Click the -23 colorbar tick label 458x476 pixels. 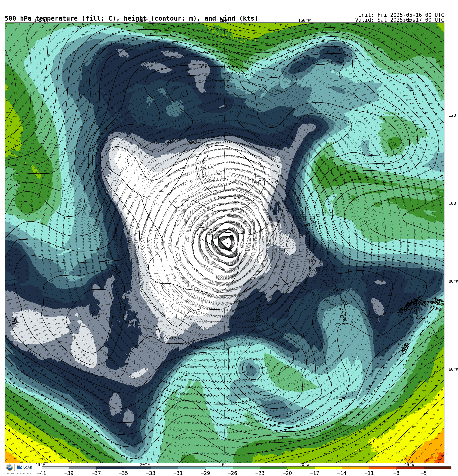260,473
